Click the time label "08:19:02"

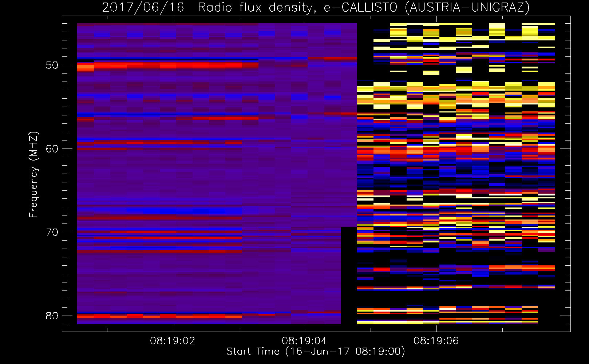[x=173, y=341]
